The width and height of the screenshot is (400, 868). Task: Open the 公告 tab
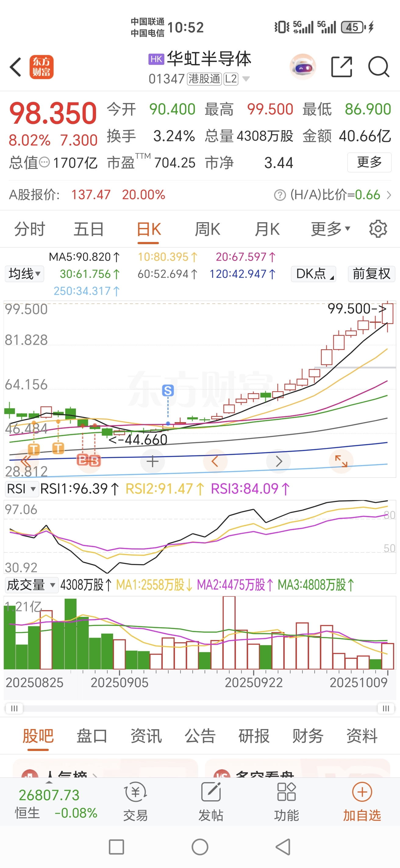click(200, 736)
